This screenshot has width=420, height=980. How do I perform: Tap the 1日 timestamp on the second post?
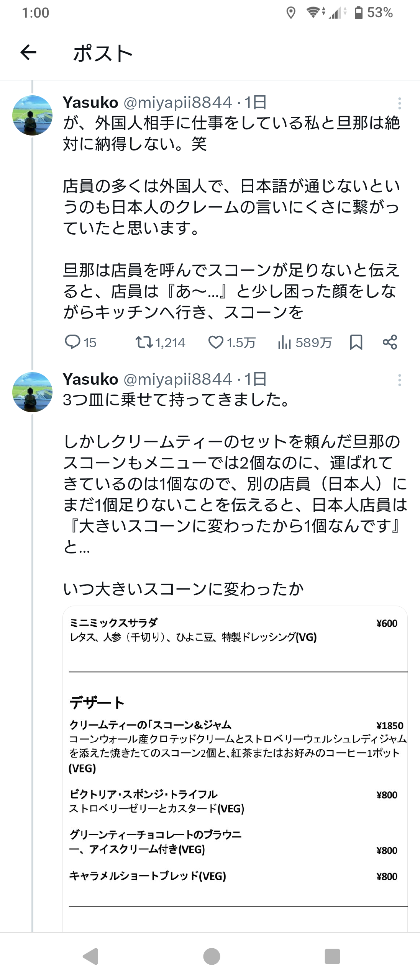[256, 379]
